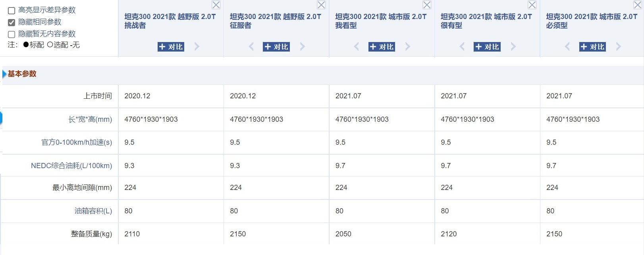Viewport: 644px width, 255px height.
Task: Click 对比 button under 必须型
Action: point(592,47)
